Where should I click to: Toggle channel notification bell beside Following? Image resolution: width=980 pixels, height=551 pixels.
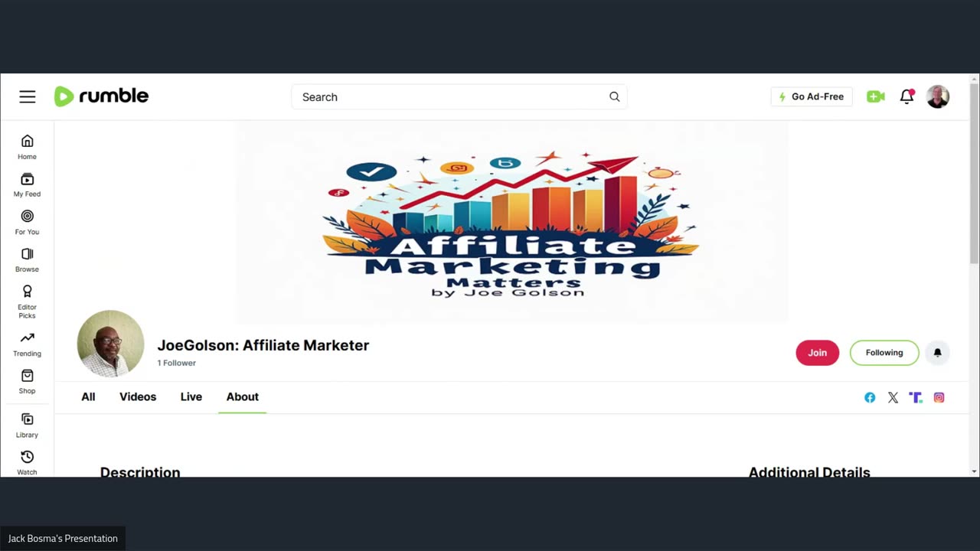pos(937,353)
